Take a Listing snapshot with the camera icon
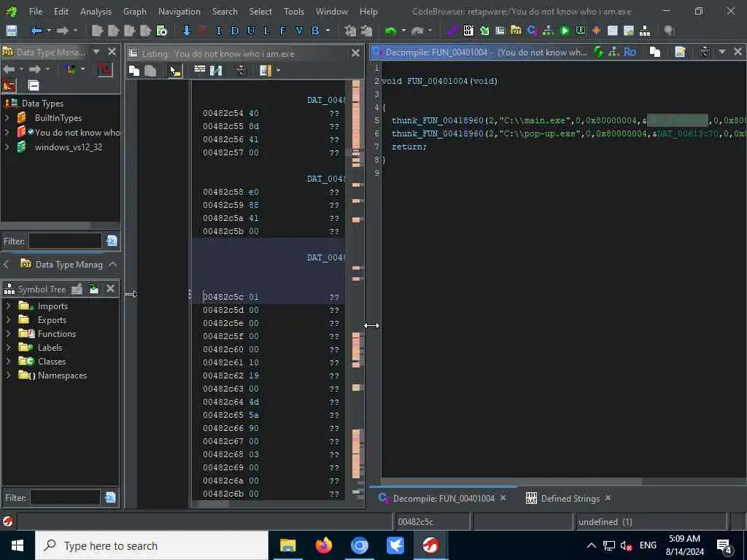 241,71
